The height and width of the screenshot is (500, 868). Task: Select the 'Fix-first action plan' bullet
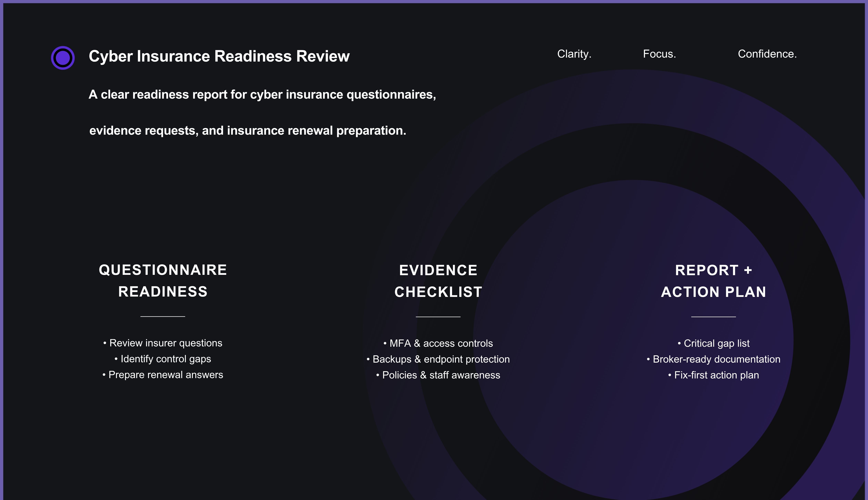(714, 375)
